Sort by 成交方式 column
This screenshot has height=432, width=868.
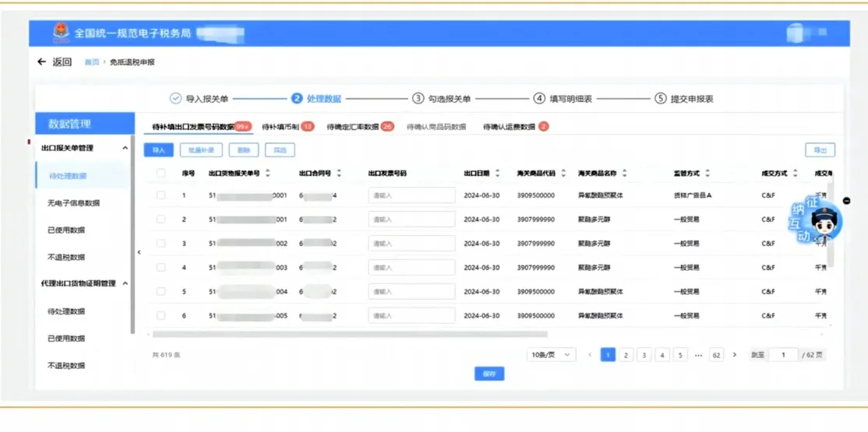pyautogui.click(x=795, y=173)
